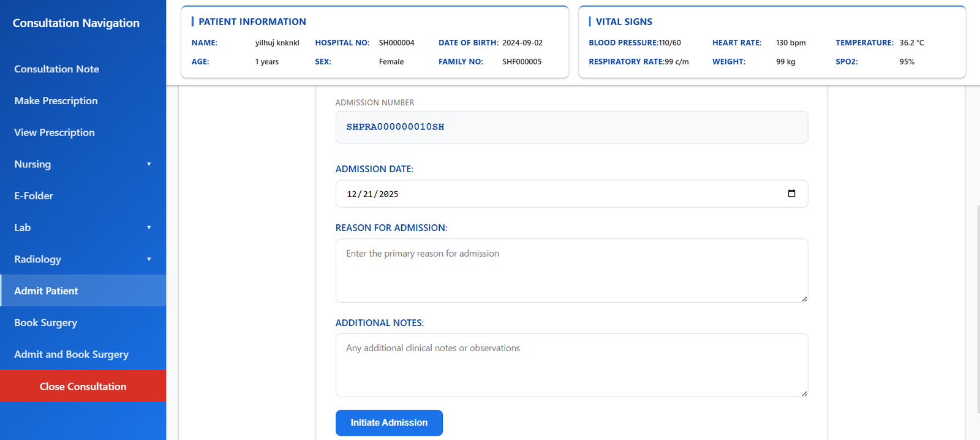This screenshot has height=440, width=980.
Task: Open the admission date calendar picker icon
Action: [791, 194]
